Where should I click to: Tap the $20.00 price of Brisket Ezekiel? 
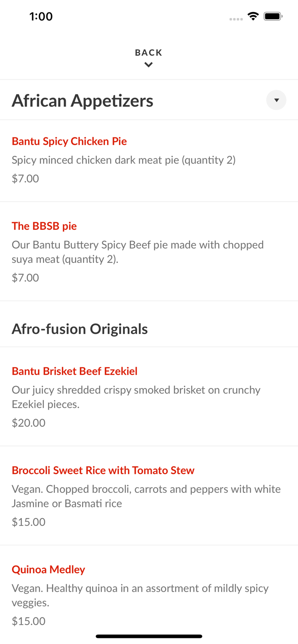click(28, 423)
